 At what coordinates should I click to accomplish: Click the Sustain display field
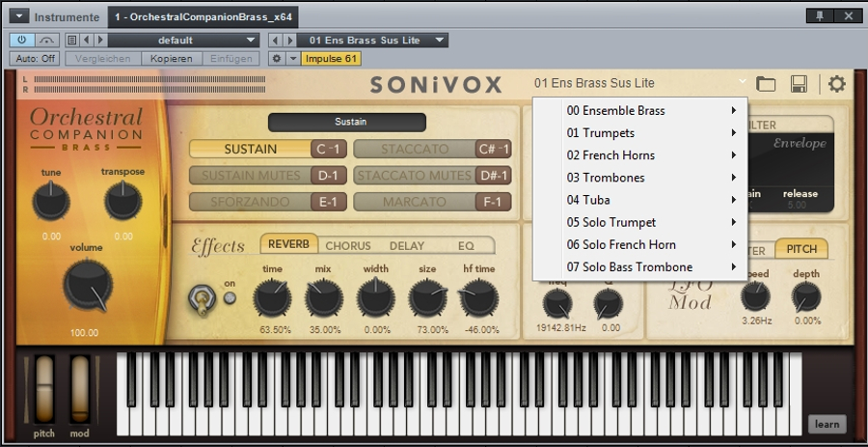(347, 122)
